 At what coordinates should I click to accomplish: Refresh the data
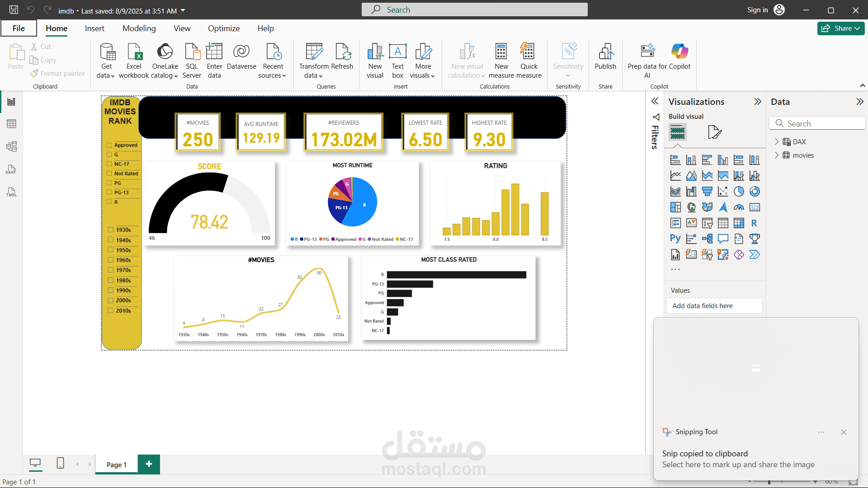click(x=342, y=56)
